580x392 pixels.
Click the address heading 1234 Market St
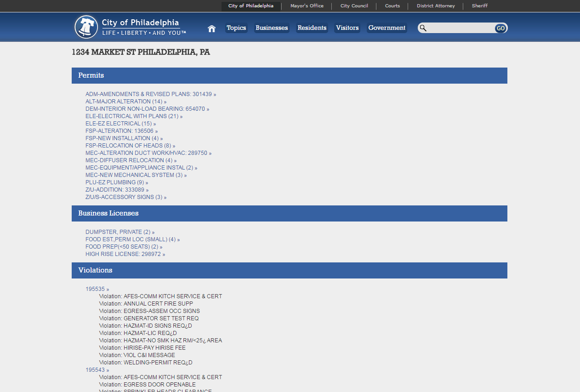[x=141, y=52]
